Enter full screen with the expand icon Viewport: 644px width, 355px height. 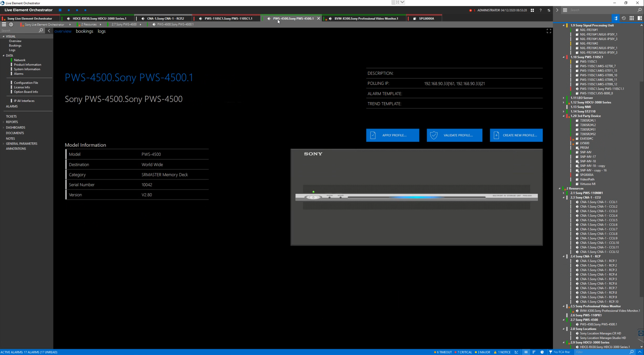click(x=549, y=31)
